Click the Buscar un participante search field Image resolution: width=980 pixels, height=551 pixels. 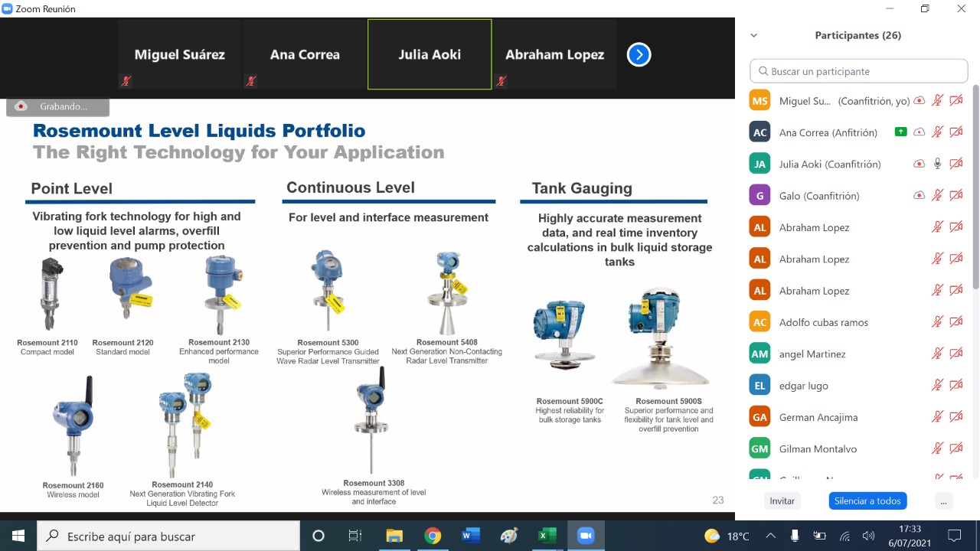click(x=859, y=71)
